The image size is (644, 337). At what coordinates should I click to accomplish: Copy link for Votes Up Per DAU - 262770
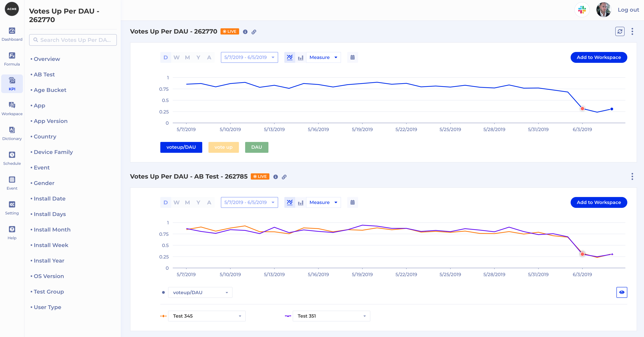pyautogui.click(x=254, y=32)
